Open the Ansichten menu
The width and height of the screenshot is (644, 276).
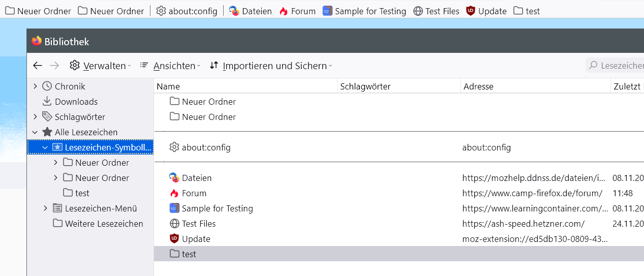pos(170,66)
